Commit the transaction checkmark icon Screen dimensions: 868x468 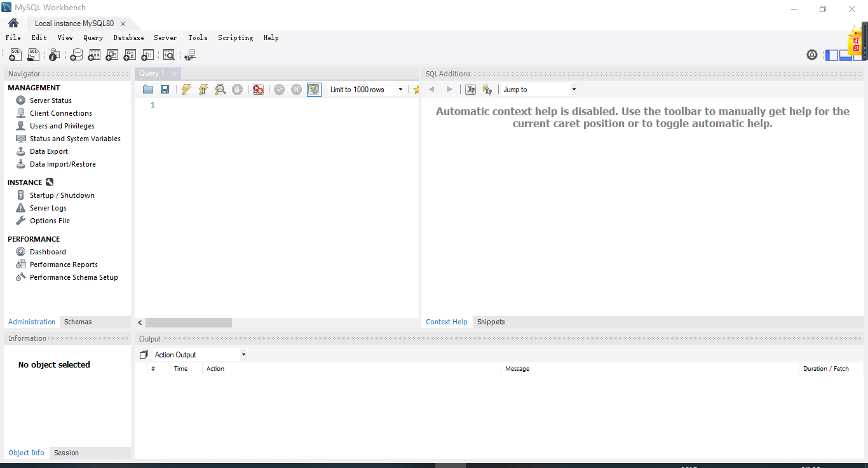(x=279, y=90)
